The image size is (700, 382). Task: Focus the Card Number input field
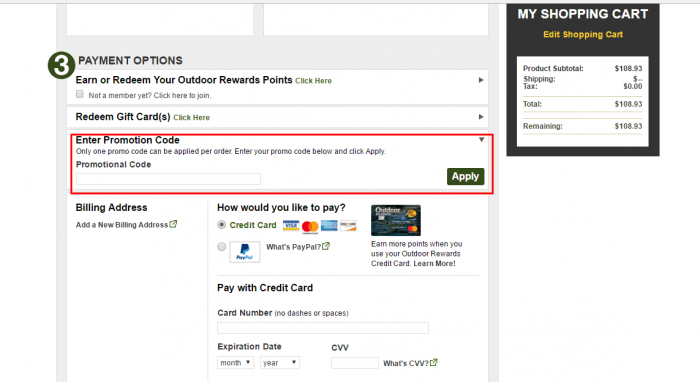click(323, 328)
